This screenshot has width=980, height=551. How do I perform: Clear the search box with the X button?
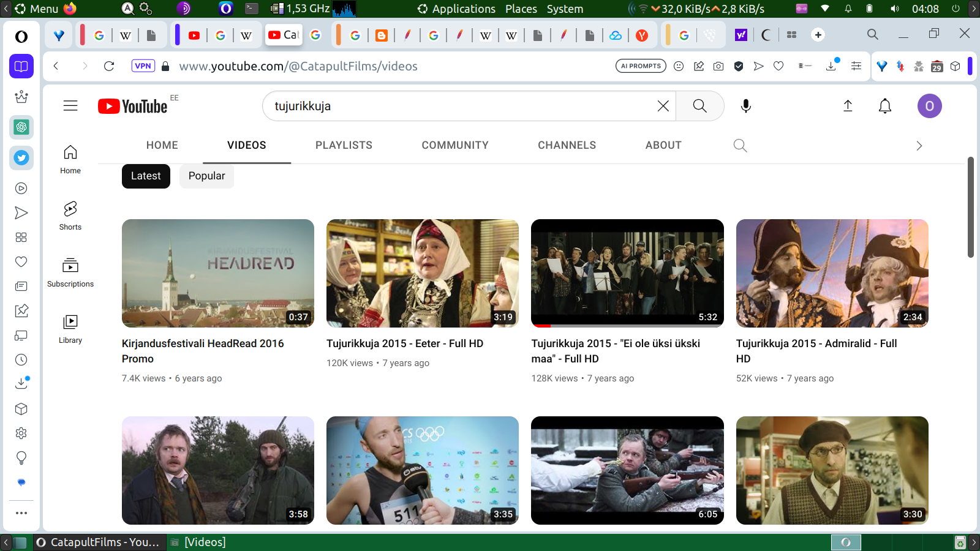coord(663,106)
